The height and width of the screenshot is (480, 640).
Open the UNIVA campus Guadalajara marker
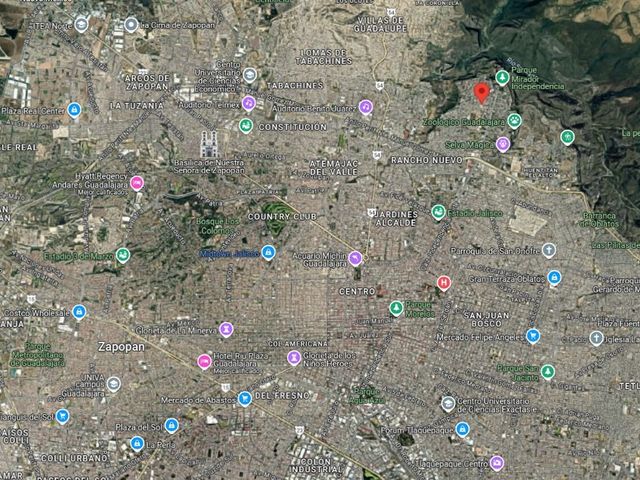point(113,384)
